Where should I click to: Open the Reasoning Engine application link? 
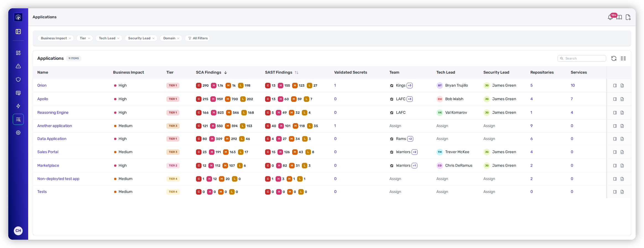pos(53,112)
